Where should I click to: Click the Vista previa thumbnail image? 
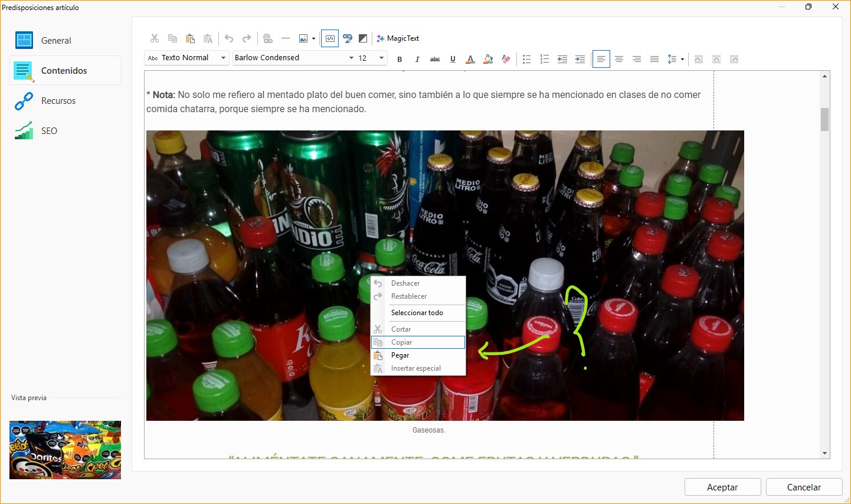pos(65,450)
